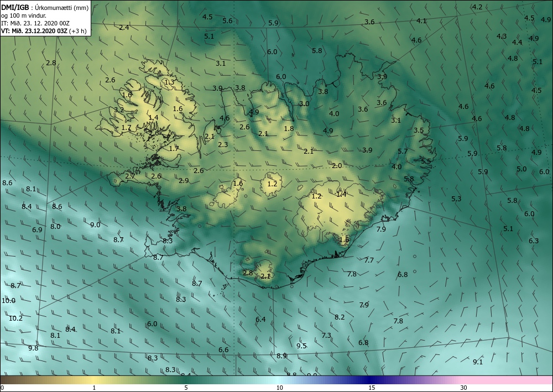Click the 9.8 value on the map
Viewport: 553px width, 392px height.
[33, 348]
